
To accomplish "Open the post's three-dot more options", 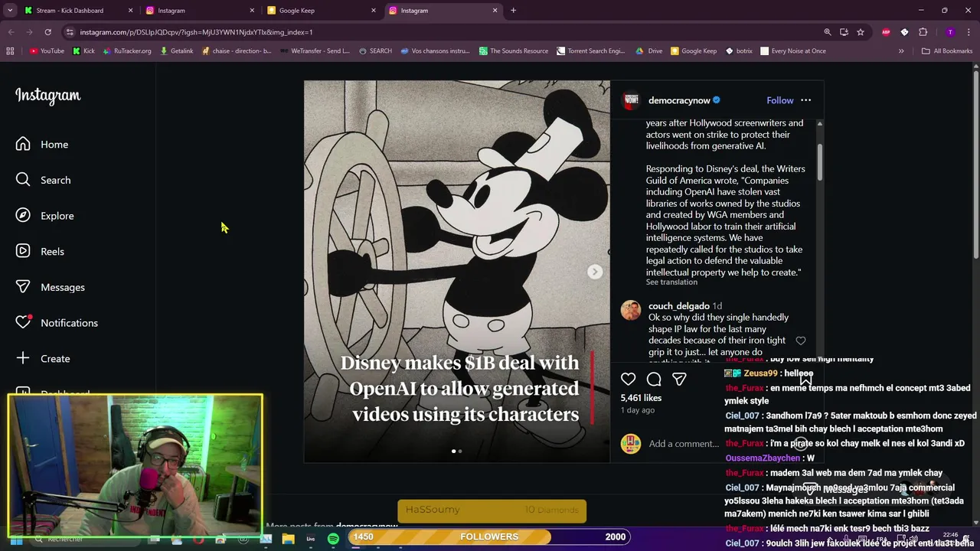I will point(805,100).
